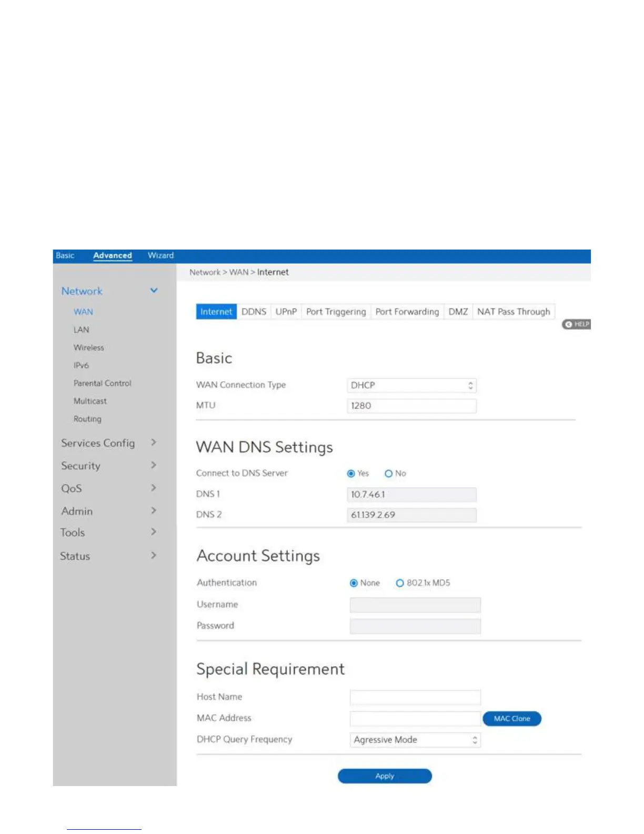Viewport: 644px width, 834px height.
Task: Open the UPnP tab
Action: click(x=286, y=312)
